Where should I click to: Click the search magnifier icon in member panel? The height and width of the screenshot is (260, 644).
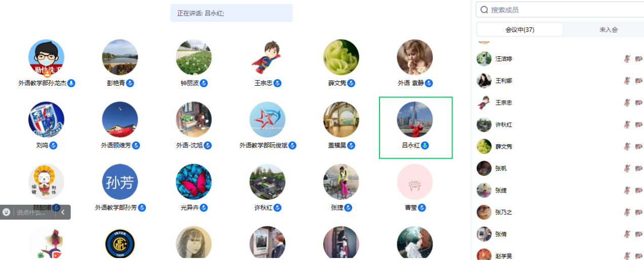pos(484,10)
